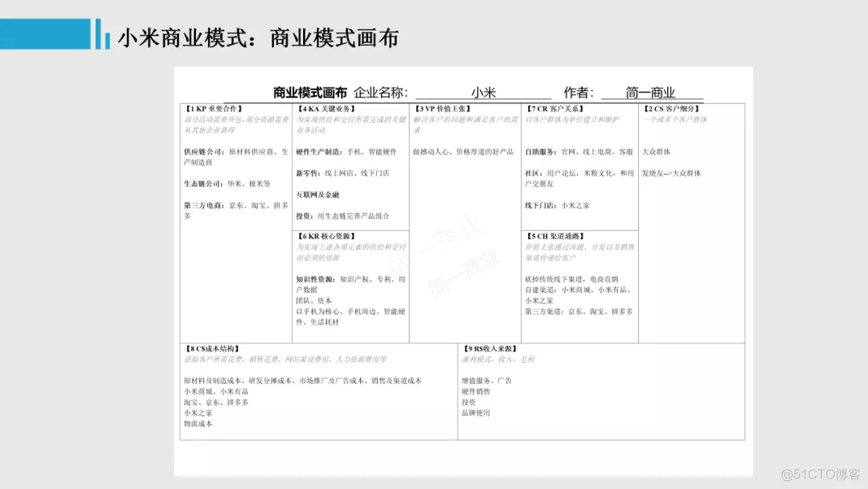Click the 增值服务、广告 revenue line

pos(487,380)
